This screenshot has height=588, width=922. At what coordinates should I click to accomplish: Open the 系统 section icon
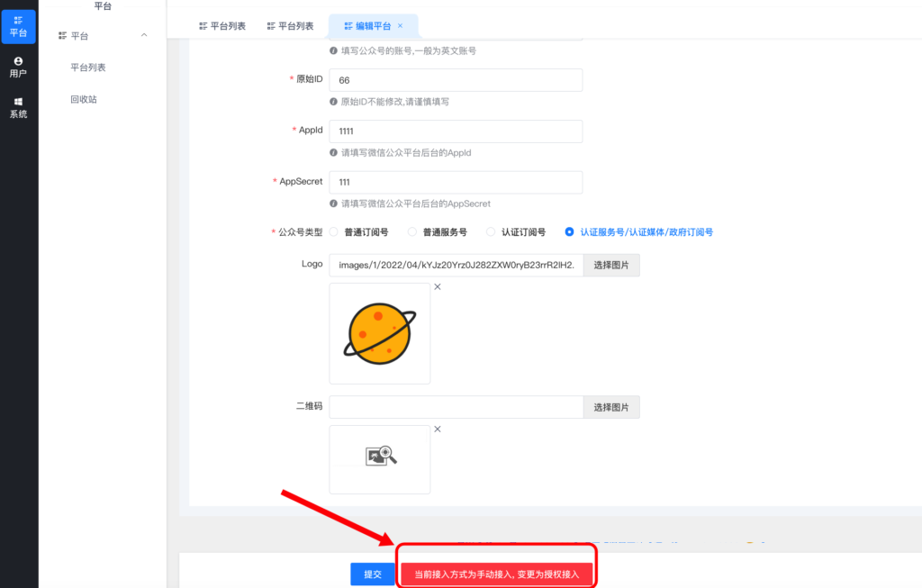18,107
